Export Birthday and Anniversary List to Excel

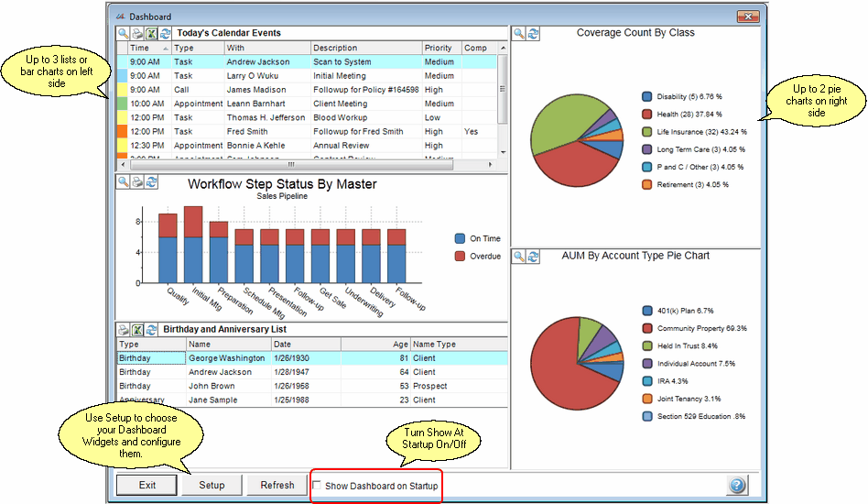(x=137, y=329)
